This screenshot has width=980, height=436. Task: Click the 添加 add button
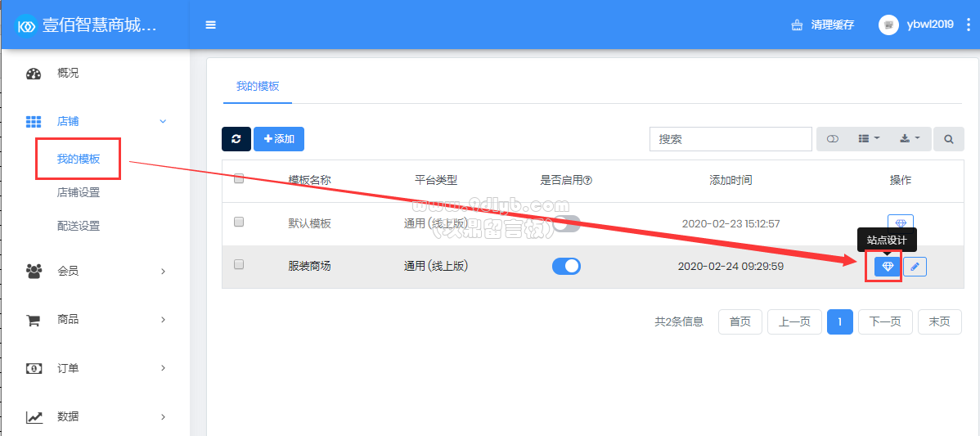[x=279, y=139]
